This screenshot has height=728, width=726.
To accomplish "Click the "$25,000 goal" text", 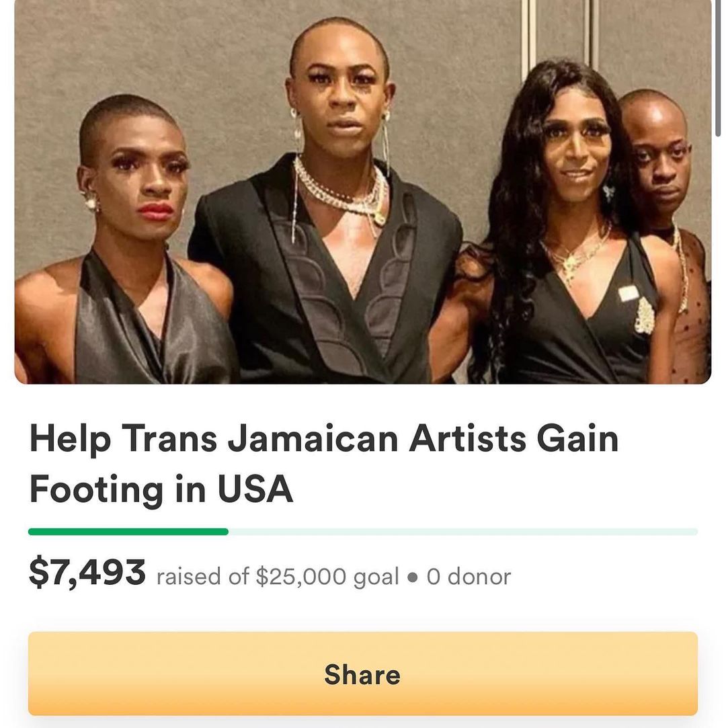I will (x=327, y=577).
